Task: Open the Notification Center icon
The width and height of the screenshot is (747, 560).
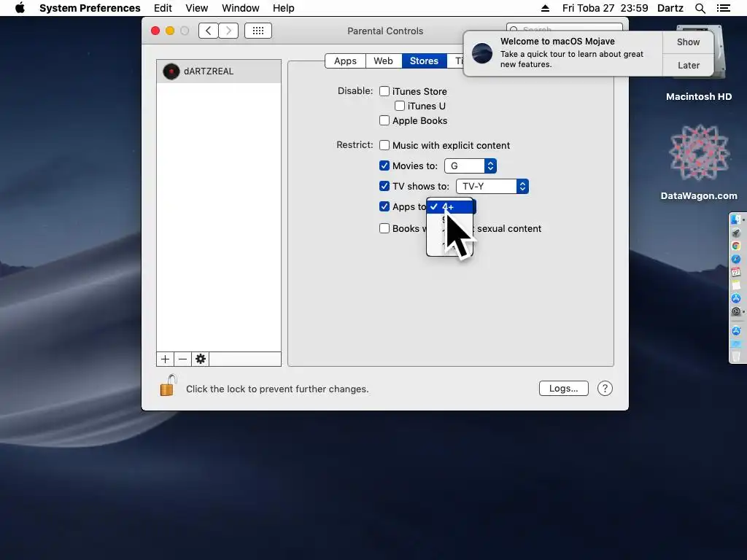Action: click(x=724, y=8)
